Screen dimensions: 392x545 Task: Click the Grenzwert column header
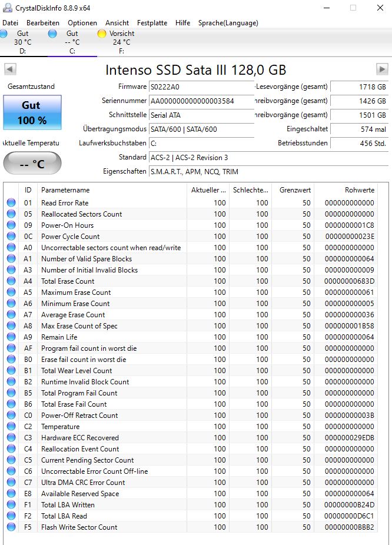click(x=293, y=190)
